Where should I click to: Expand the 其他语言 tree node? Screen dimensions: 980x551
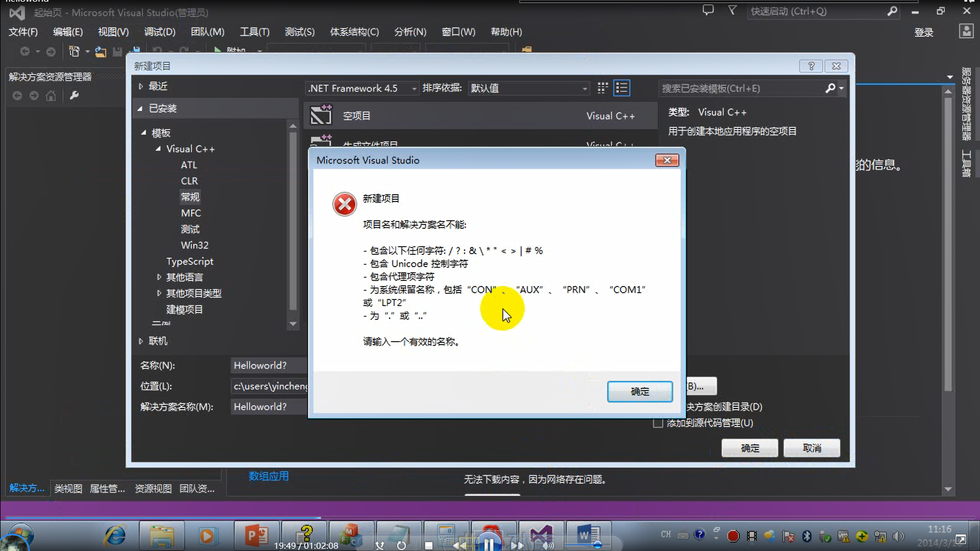point(160,277)
